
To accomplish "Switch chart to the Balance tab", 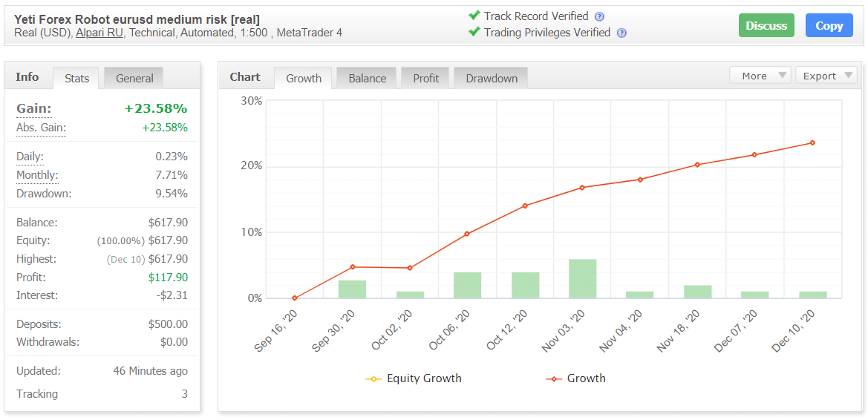I will coord(367,78).
